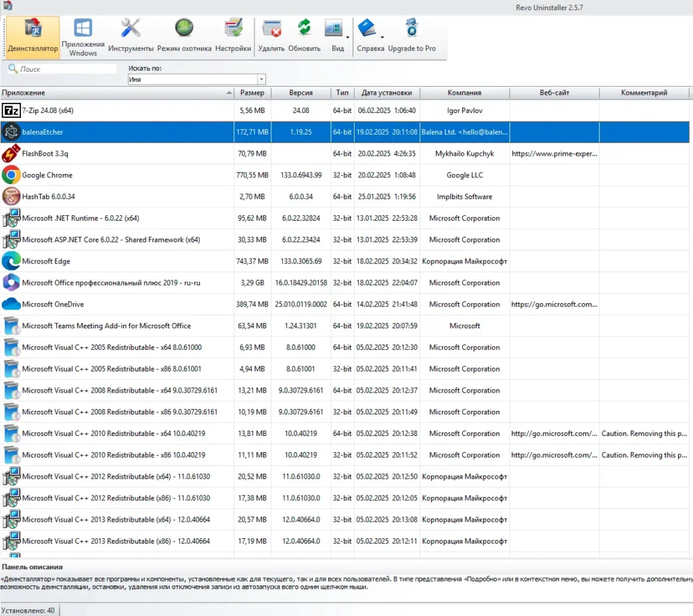This screenshot has width=693, height=616.
Task: Expand the Вид dropdown arrow
Action: tap(348, 38)
